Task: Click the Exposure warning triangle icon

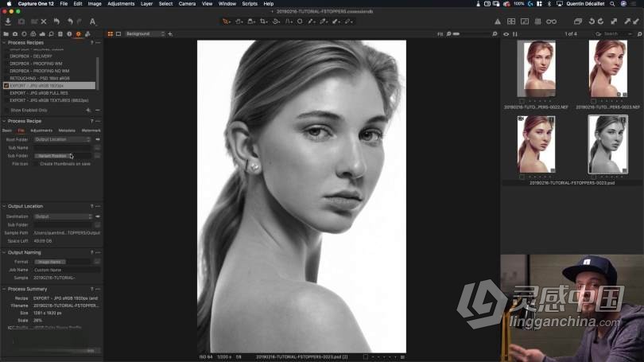Action: click(x=498, y=21)
